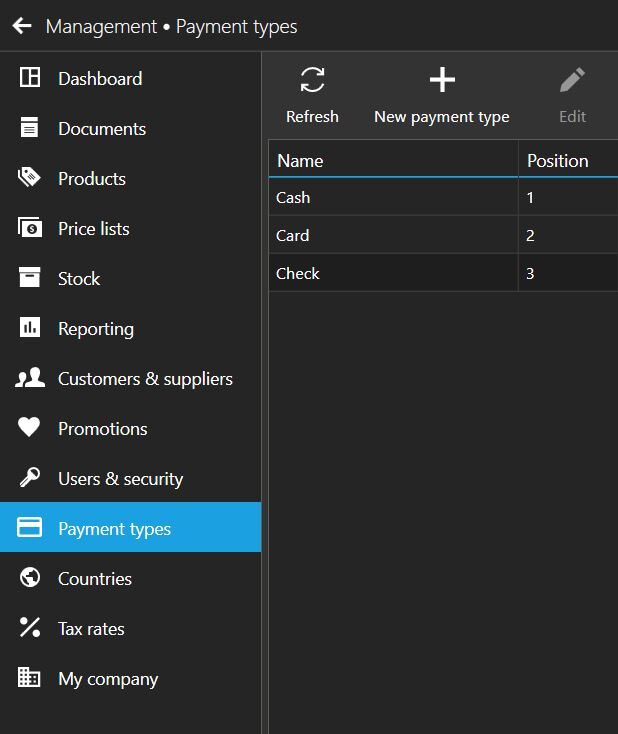
Task: Open My company settings
Action: pos(108,679)
